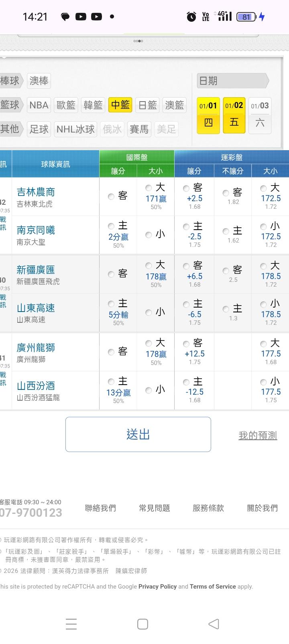Viewport: 289px width, 644px height.
Task: Select 客 +2.5 radio for 吉林農商
Action: click(x=186, y=188)
